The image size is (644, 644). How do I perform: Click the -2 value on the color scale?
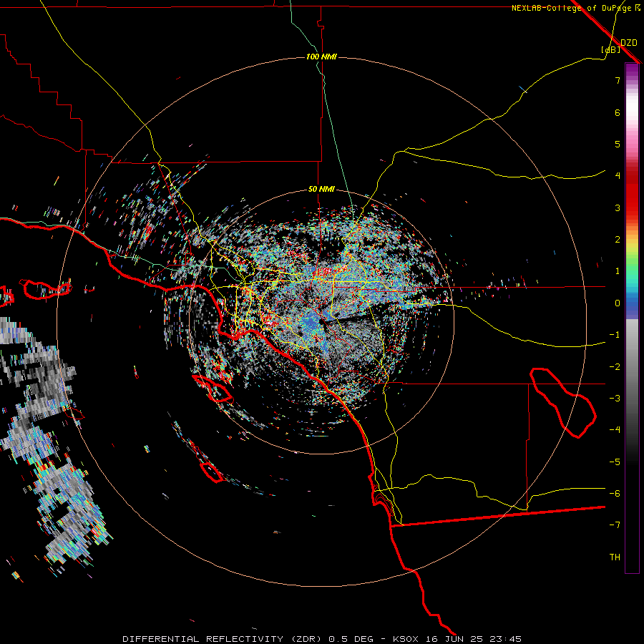(615, 367)
